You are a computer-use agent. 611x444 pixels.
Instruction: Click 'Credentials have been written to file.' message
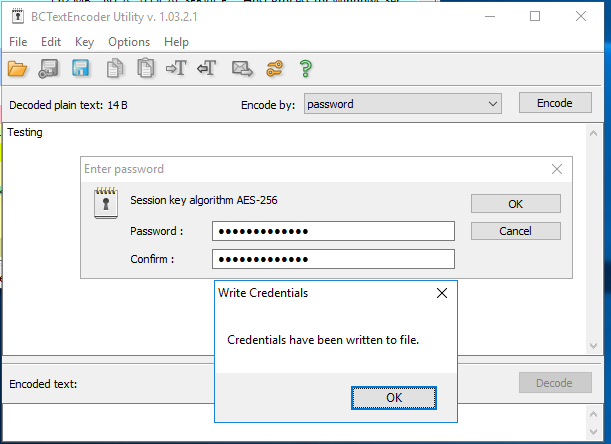[x=323, y=340]
